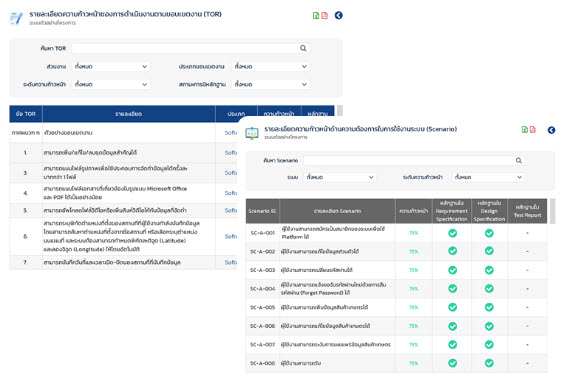563x386 pixels.
Task: Click search magnifier in TOR search field
Action: (x=303, y=48)
